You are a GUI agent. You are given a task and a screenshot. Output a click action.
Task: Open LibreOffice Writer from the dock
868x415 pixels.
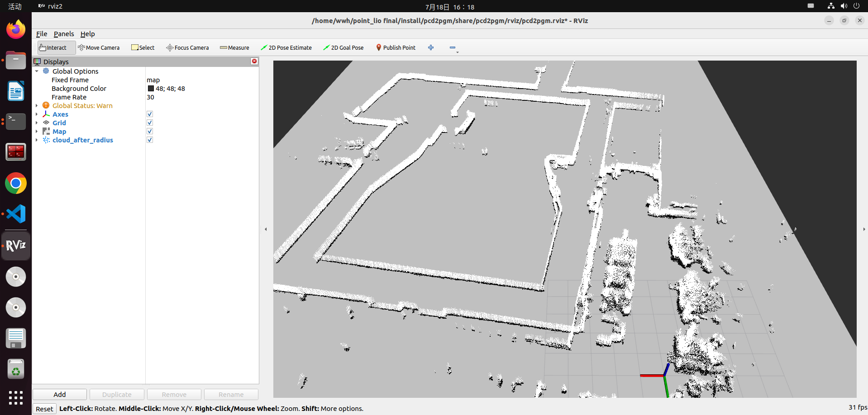pos(16,91)
